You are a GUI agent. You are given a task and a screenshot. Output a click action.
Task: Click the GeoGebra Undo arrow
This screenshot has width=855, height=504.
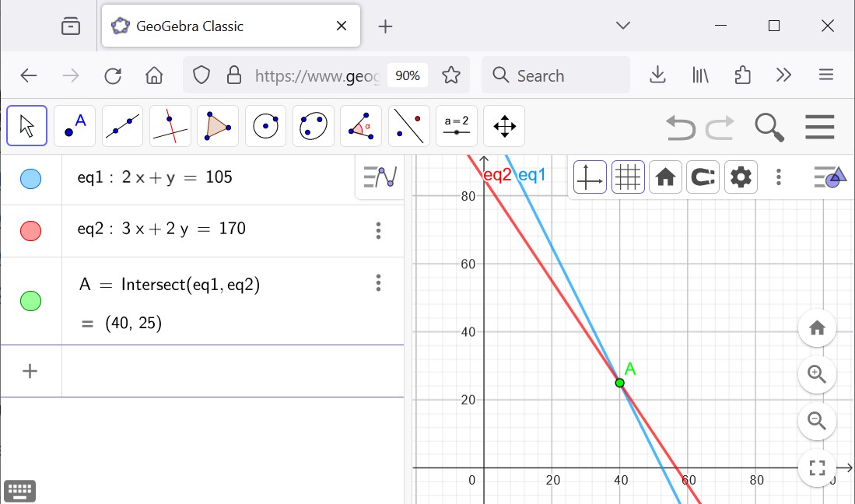point(681,128)
